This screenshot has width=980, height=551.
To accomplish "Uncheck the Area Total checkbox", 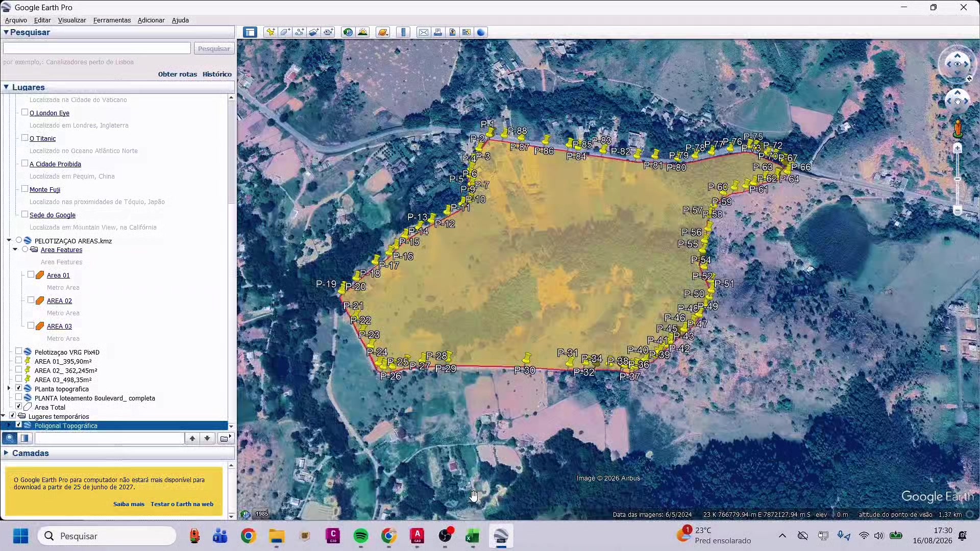I will (x=19, y=407).
